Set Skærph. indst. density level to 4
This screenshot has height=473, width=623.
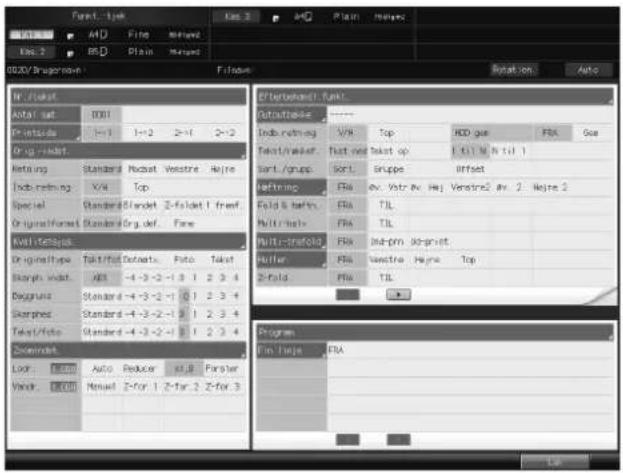(x=236, y=278)
